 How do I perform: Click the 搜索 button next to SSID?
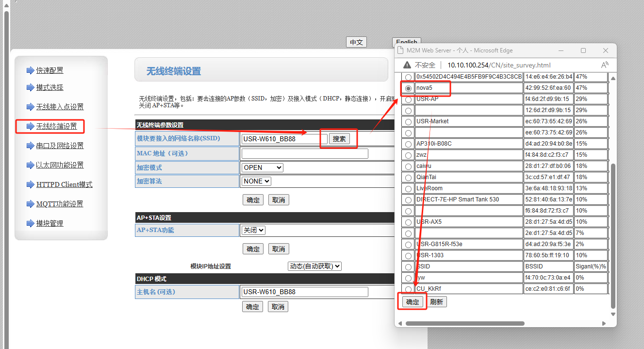click(x=339, y=139)
